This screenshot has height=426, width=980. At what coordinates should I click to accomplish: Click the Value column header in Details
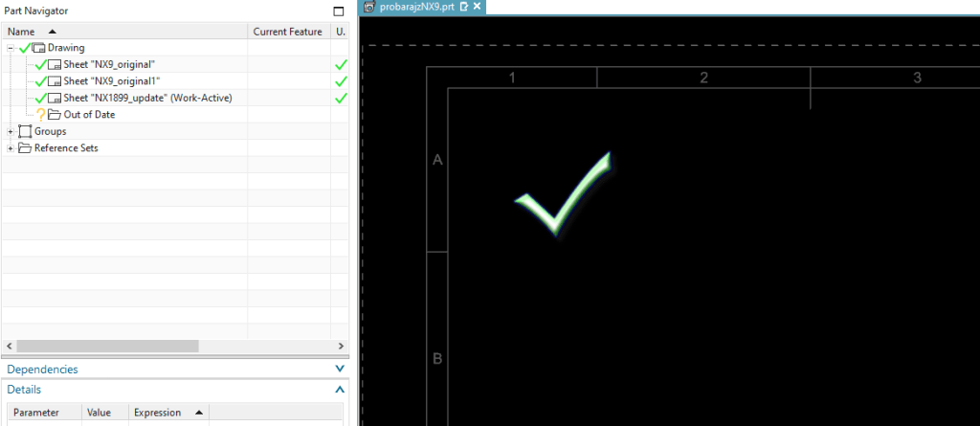click(105, 413)
